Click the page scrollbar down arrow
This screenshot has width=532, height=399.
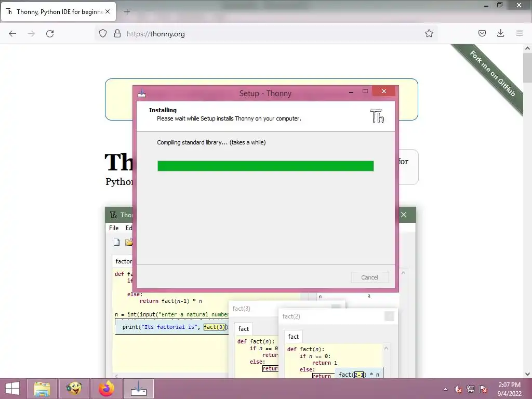point(528,374)
